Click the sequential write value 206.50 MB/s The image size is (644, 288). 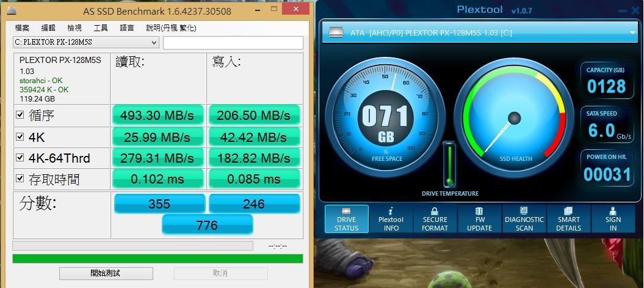[254, 115]
